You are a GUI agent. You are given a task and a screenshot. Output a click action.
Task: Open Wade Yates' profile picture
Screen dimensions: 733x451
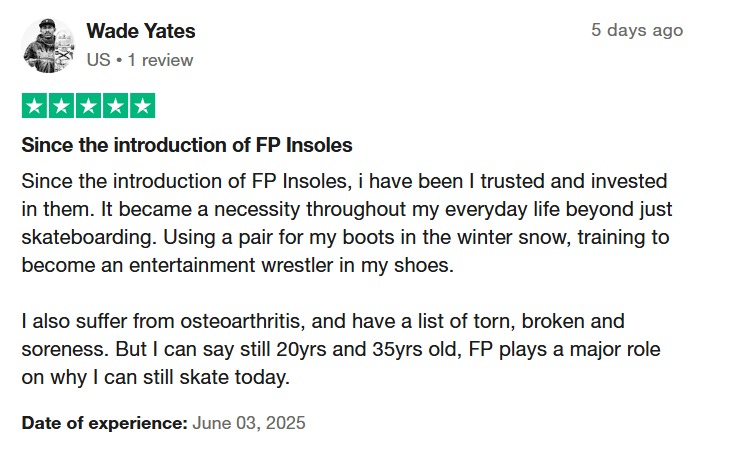click(49, 45)
